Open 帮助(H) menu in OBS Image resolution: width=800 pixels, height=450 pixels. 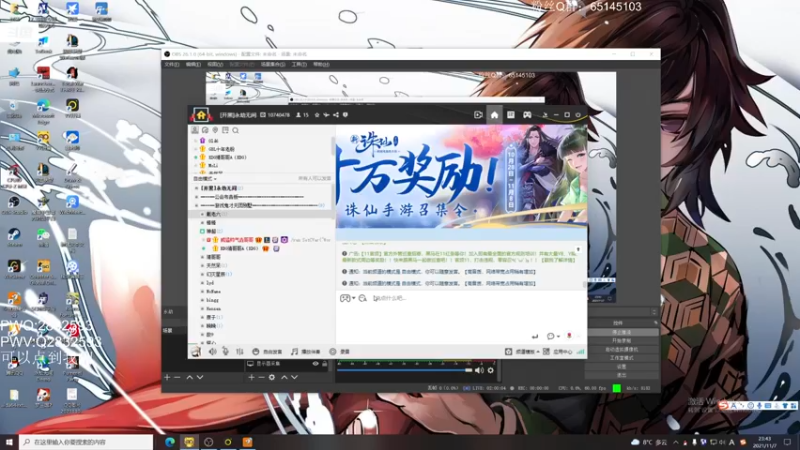321,65
